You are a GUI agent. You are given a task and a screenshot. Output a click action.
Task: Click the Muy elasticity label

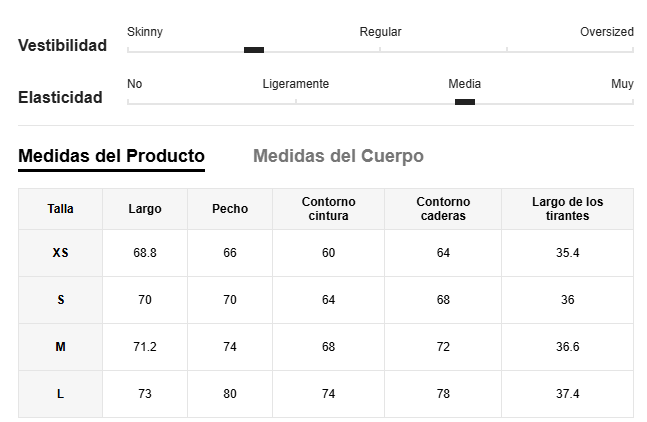click(622, 84)
